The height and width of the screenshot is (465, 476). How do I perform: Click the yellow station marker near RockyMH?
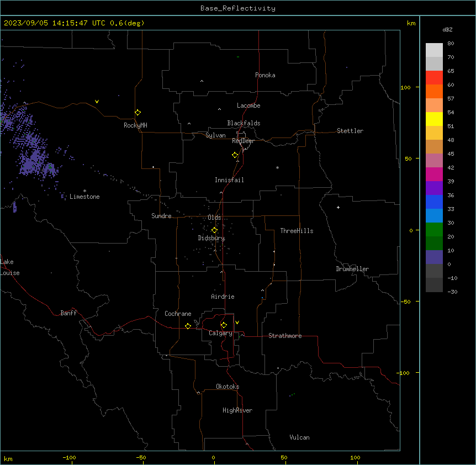click(x=137, y=113)
